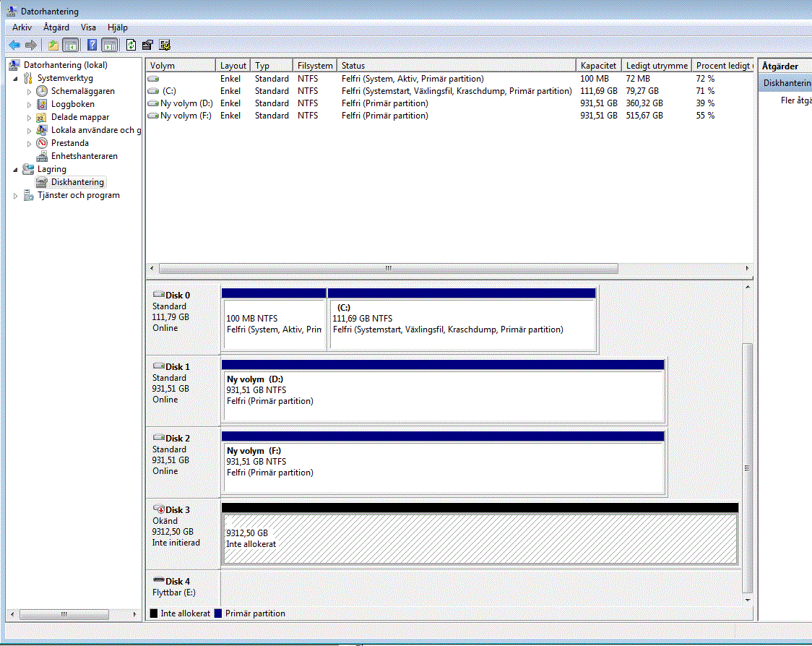Click the drive icon beside Ny volym (F:)

153,116
